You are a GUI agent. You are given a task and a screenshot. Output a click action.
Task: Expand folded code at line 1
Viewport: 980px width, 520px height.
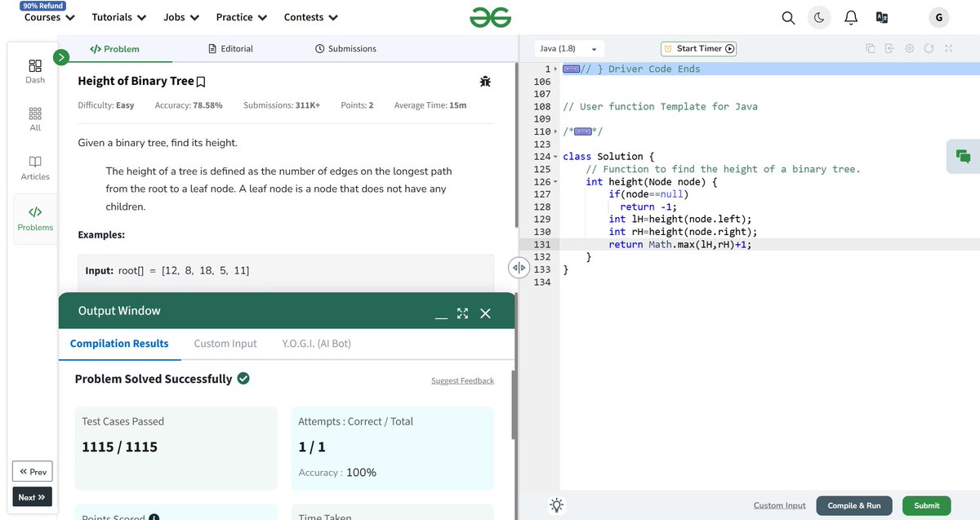(x=557, y=69)
